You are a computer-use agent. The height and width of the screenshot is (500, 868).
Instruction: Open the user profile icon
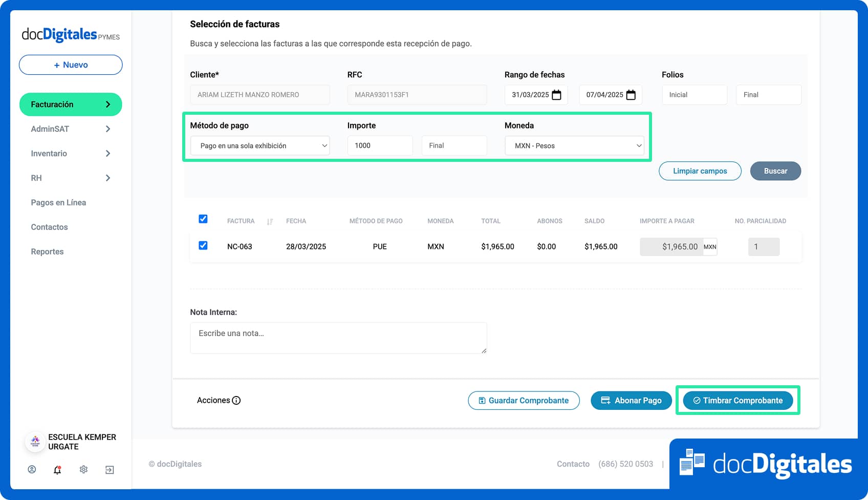point(32,469)
